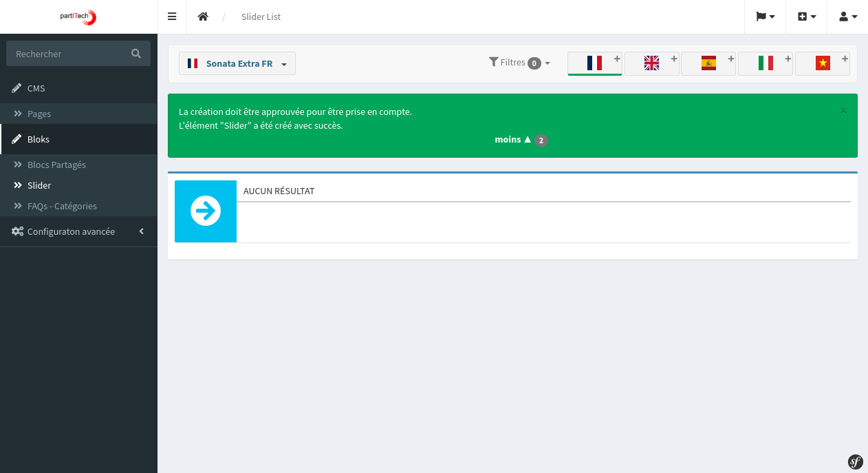
Task: Select the Italian flag locale tab
Action: (765, 63)
